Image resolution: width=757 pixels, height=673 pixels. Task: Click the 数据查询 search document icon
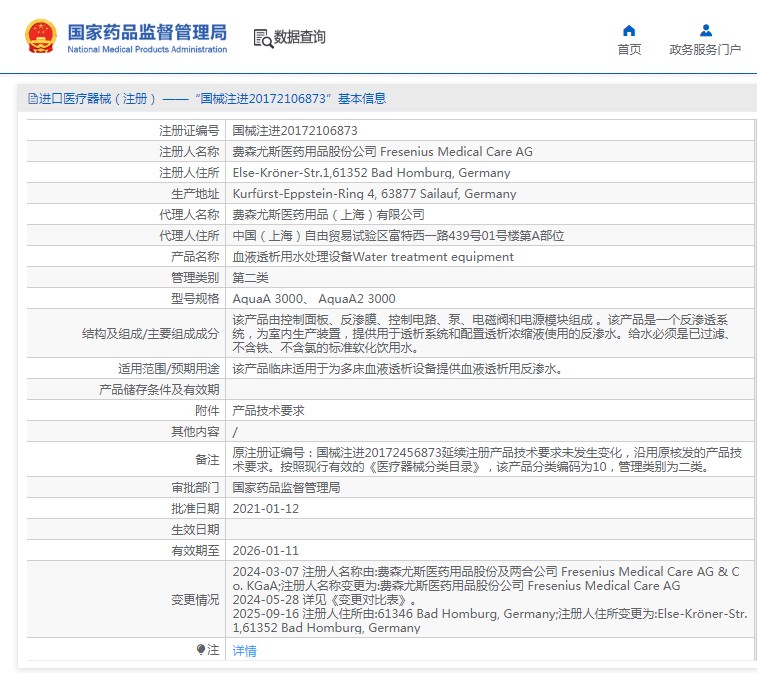[263, 38]
